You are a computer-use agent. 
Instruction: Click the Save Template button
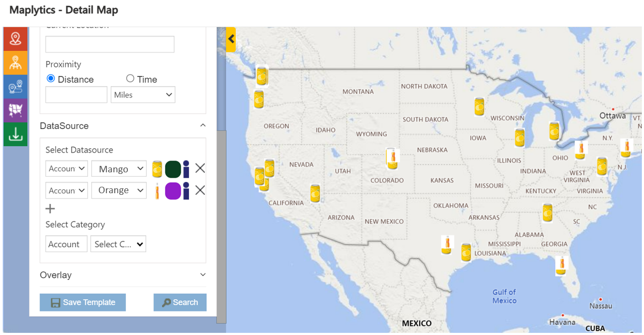coord(82,302)
